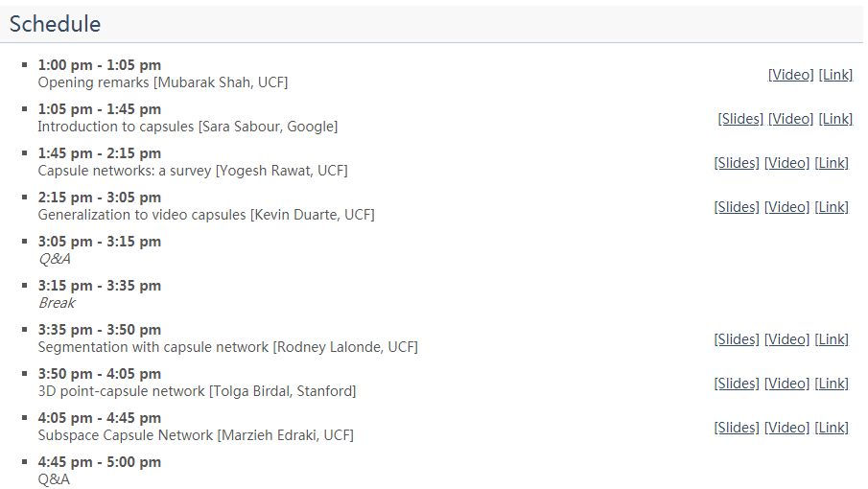Open Link for Introduction to capsules
Screen dimensions: 868x489
tap(835, 119)
